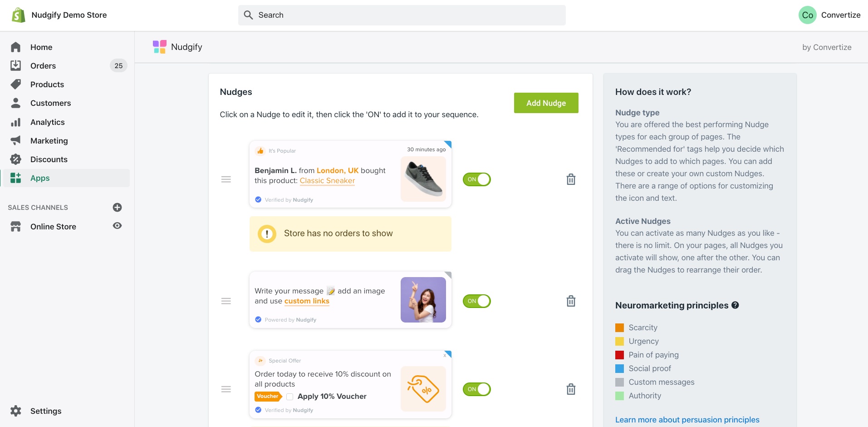
Task: Toggle the custom message nudge off
Action: coord(477,301)
